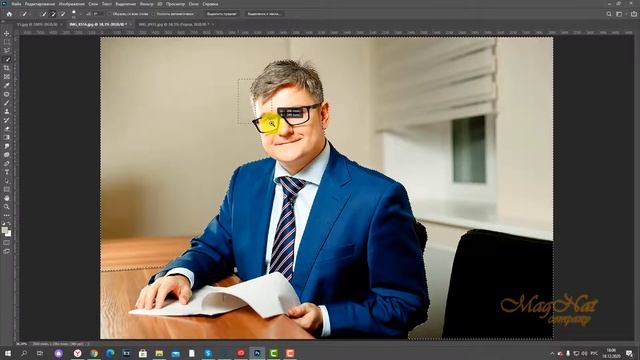The width and height of the screenshot is (640, 360).
Task: Open the Справка menu
Action: coord(210,4)
